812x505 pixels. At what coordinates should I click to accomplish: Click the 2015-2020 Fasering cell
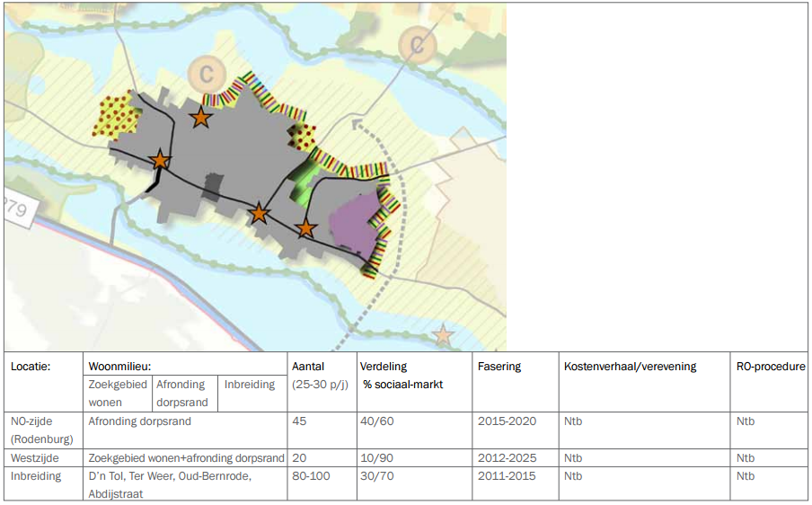pos(507,421)
